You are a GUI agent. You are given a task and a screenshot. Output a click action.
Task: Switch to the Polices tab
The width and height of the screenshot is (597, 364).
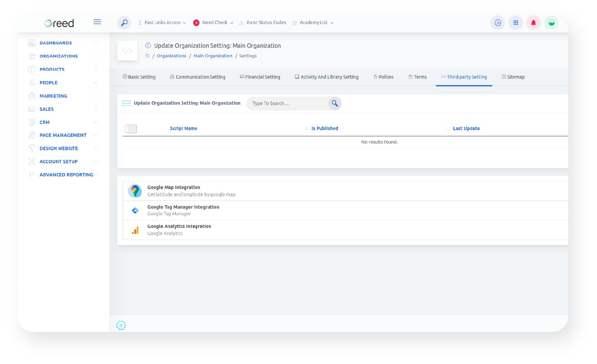(x=384, y=77)
